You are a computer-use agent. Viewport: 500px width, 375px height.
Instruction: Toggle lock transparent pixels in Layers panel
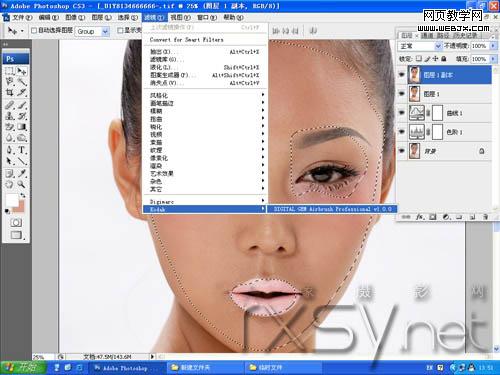[419, 59]
